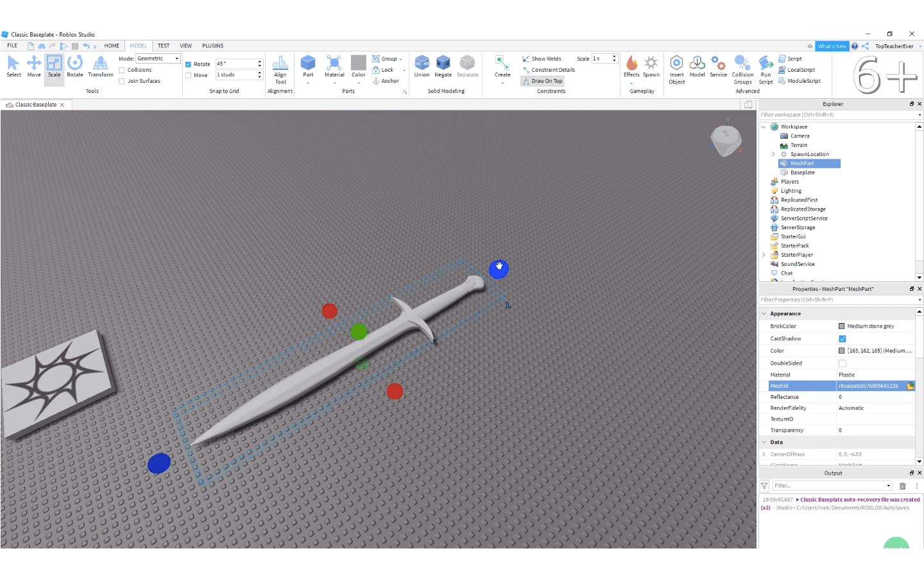
Task: Open the FILE menu
Action: pyautogui.click(x=12, y=46)
